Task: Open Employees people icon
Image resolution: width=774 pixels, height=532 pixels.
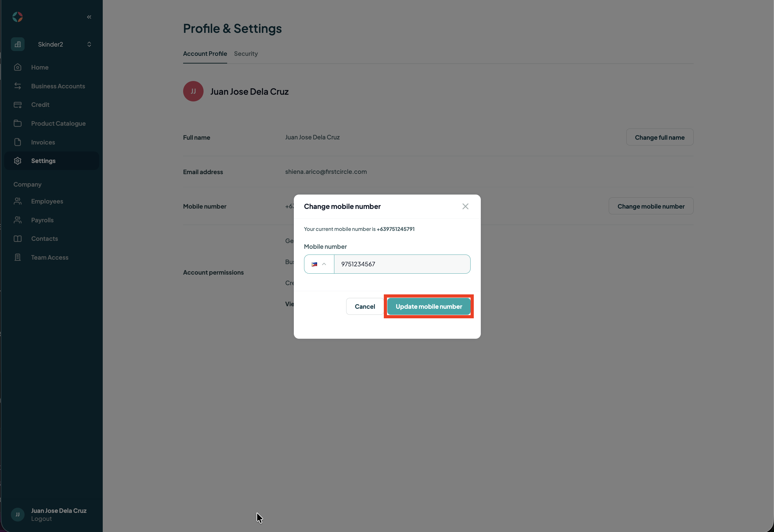Action: click(x=18, y=201)
